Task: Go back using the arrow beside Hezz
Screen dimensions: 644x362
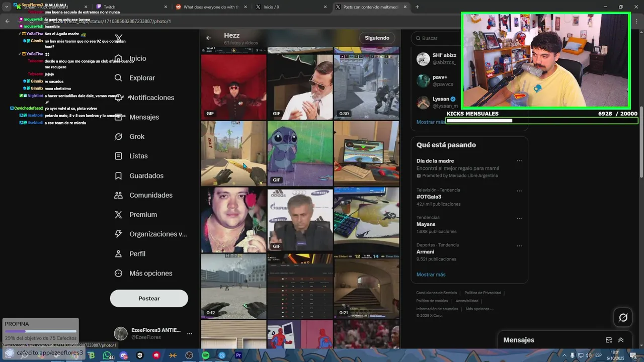Action: (x=208, y=38)
